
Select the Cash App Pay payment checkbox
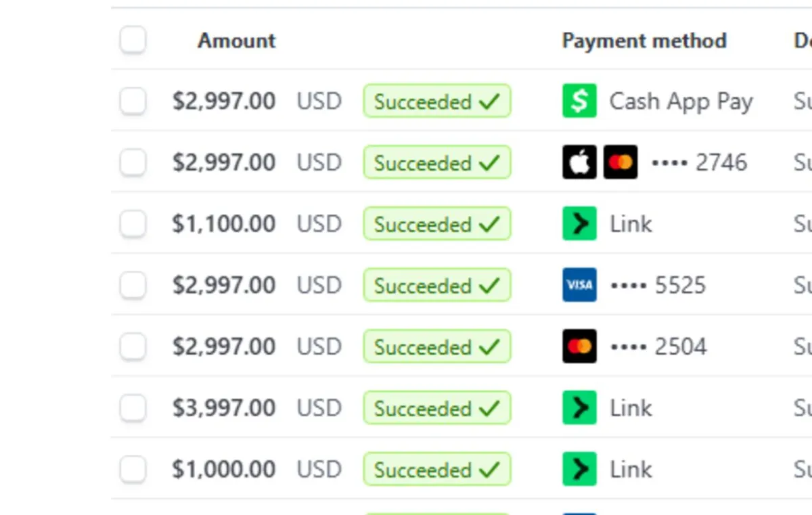point(133,102)
